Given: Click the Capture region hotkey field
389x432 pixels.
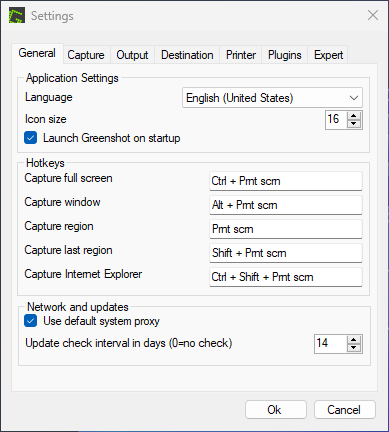Looking at the screenshot, I should (286, 229).
